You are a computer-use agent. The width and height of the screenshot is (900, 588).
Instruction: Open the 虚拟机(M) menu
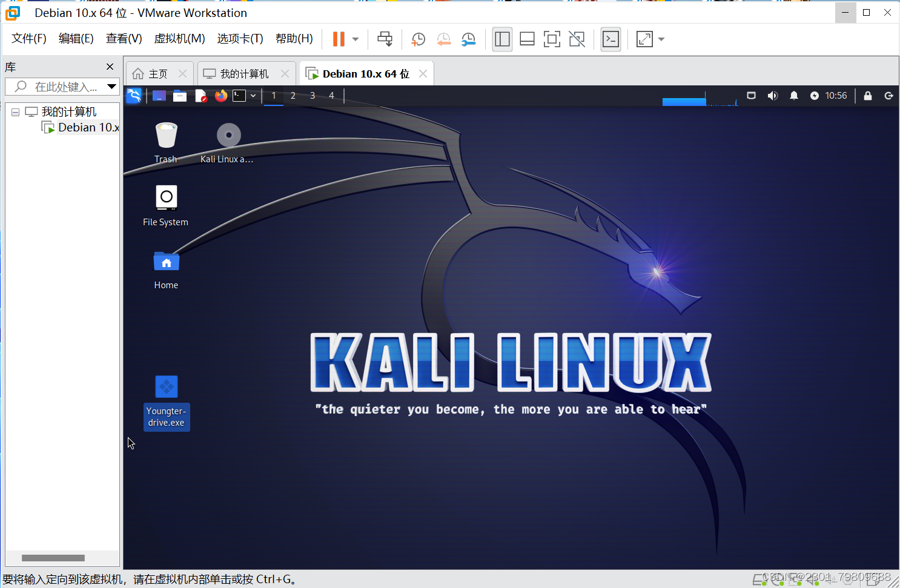click(180, 39)
